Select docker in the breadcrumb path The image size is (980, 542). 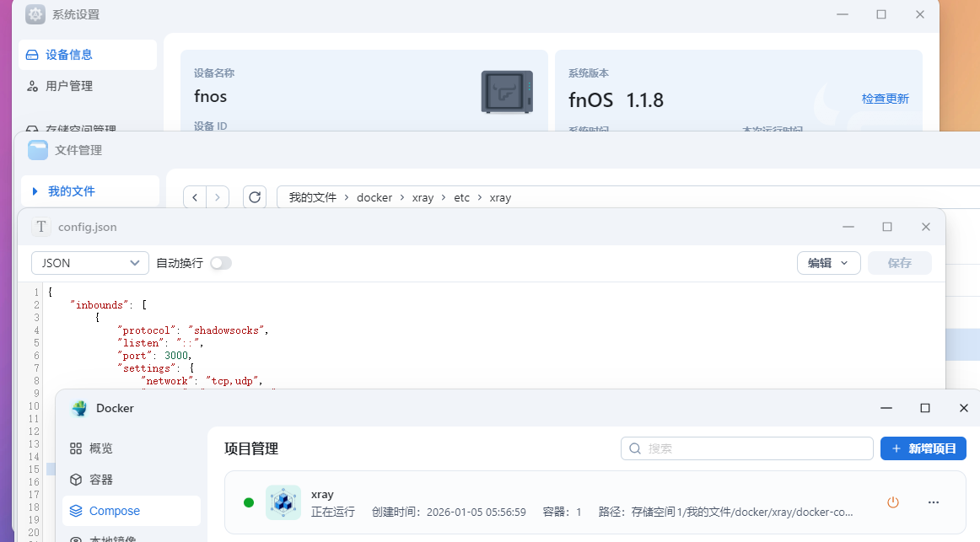click(x=374, y=197)
